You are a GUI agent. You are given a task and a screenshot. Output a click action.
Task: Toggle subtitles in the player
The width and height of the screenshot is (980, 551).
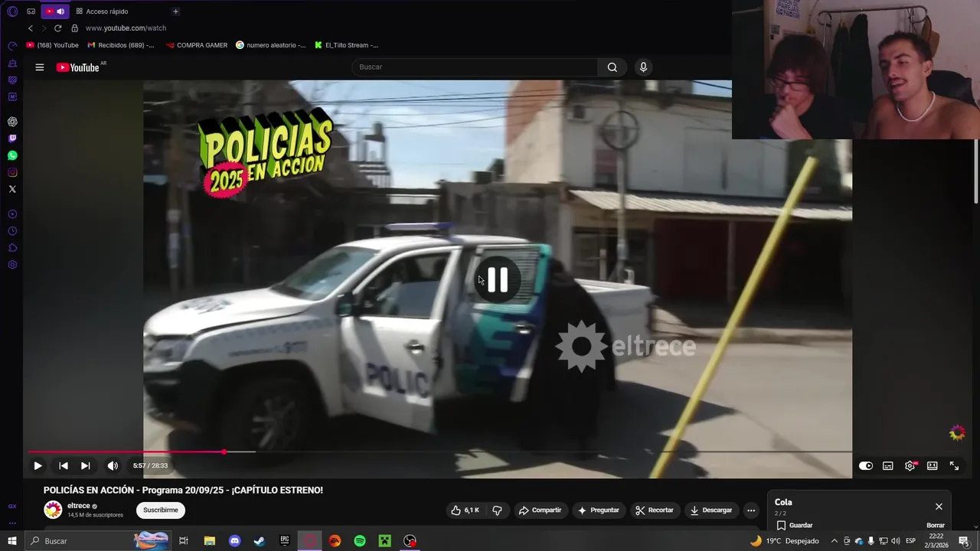tap(888, 465)
